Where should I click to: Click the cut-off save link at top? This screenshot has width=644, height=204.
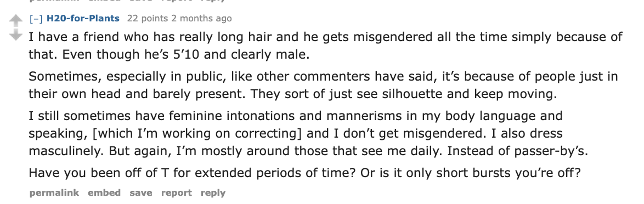pyautogui.click(x=141, y=1)
